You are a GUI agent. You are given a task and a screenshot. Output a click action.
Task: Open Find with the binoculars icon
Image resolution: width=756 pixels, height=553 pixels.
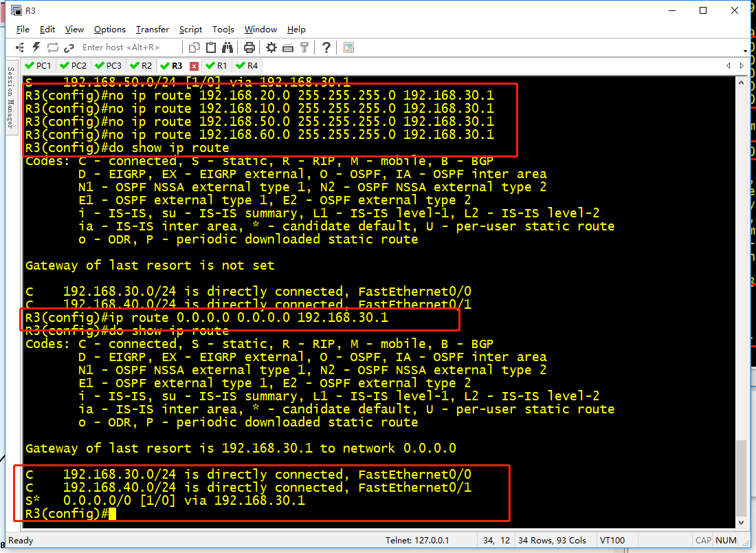227,47
